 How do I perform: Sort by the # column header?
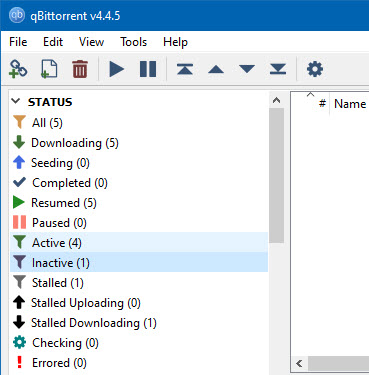tap(322, 104)
